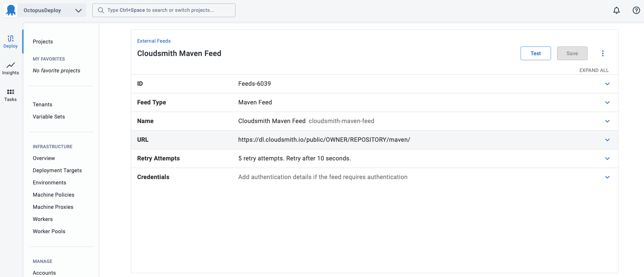
Task: Expand the Retry Attempts row chevron
Action: (607, 159)
